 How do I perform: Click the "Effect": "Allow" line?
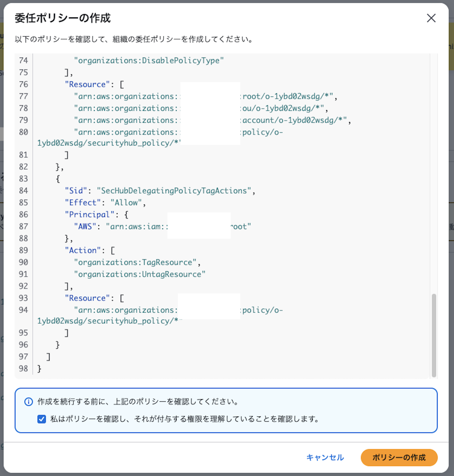(105, 203)
